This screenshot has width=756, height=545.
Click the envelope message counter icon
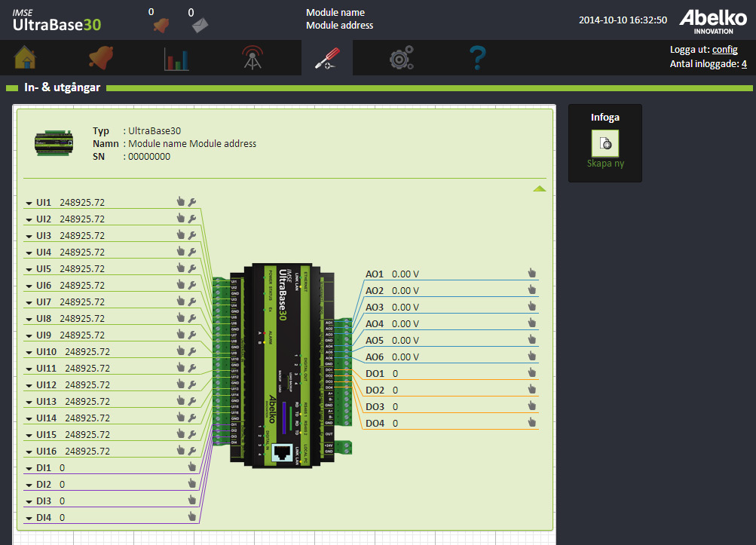pos(200,25)
